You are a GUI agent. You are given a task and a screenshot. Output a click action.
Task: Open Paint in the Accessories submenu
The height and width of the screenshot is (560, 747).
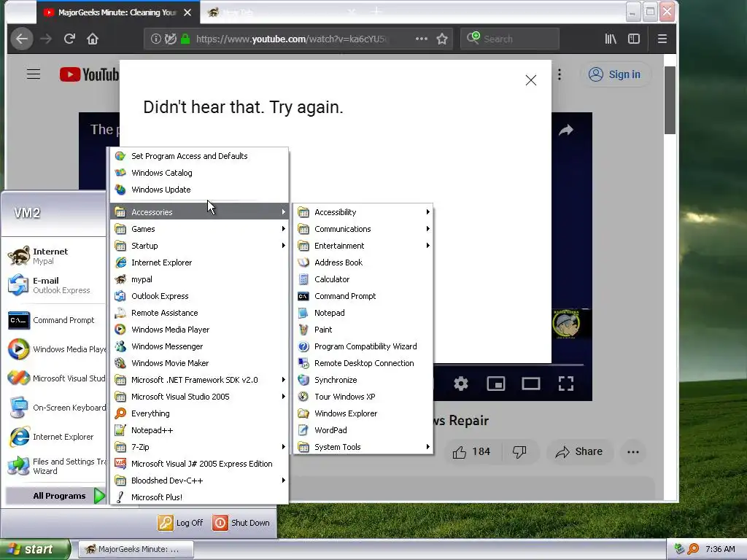coord(363,330)
